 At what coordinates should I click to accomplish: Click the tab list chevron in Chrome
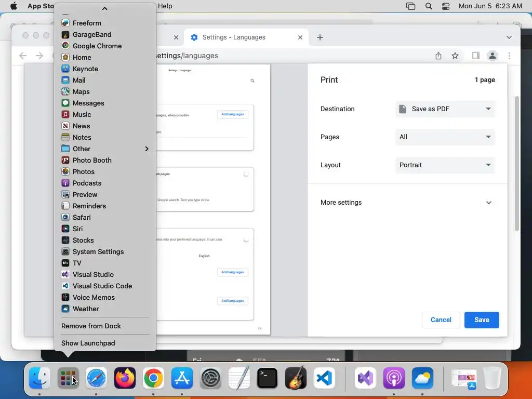coord(509,37)
